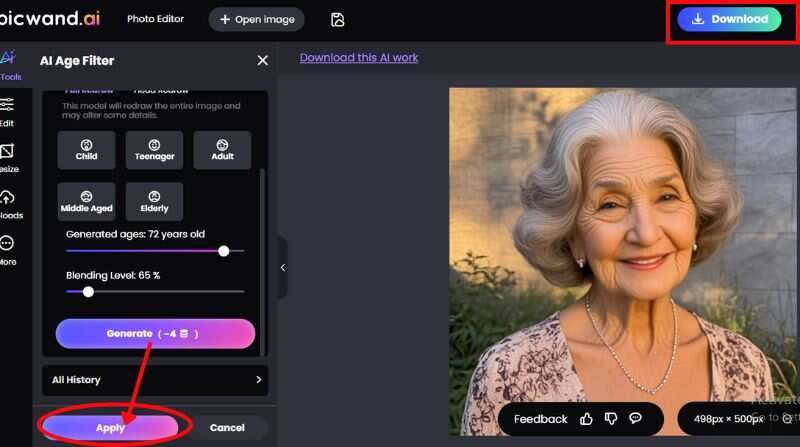Select the Elderly age preset
This screenshot has width=800, height=447.
pyautogui.click(x=154, y=202)
